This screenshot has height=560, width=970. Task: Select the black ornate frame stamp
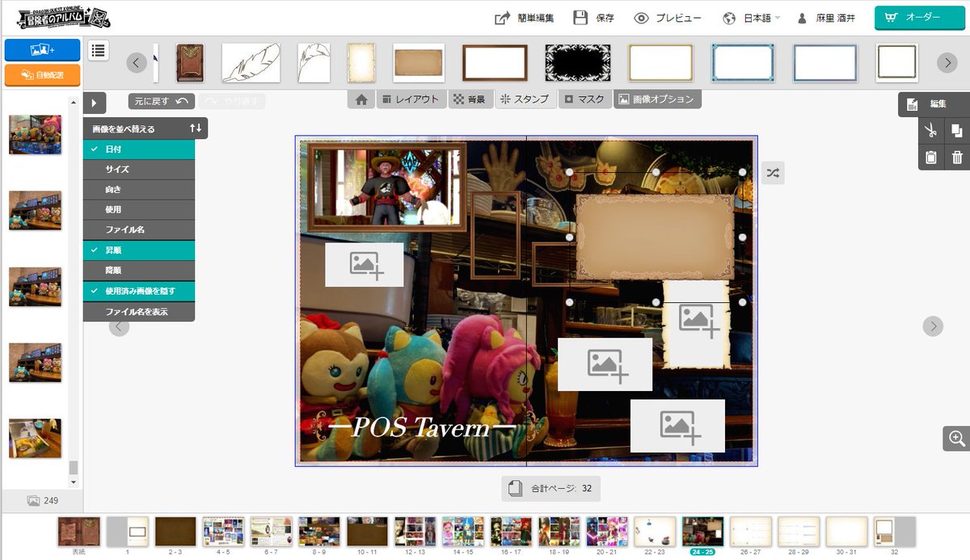point(578,63)
